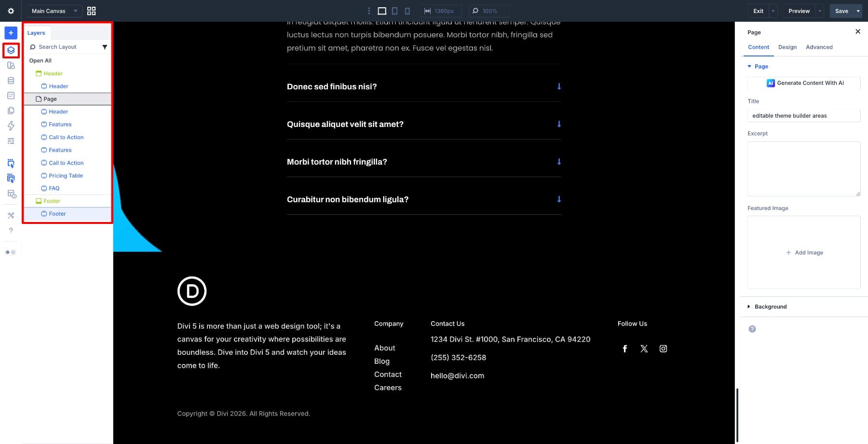
Task: Open the Save button dropdown arrow
Action: 858,11
